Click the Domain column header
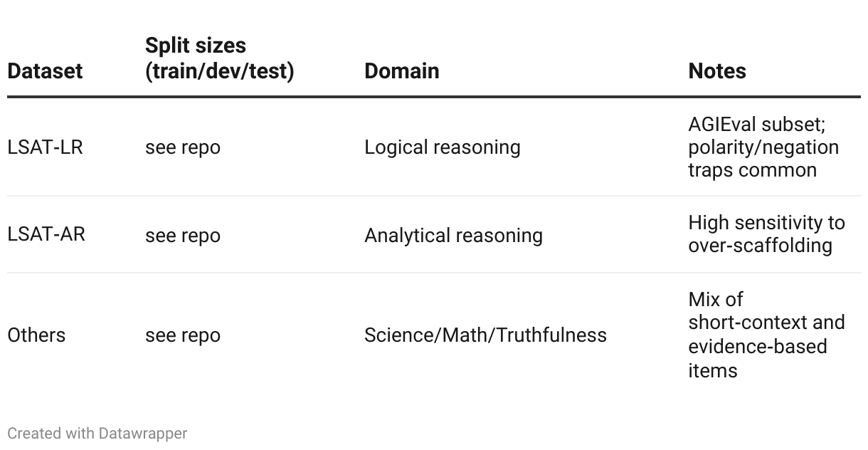 pyautogui.click(x=401, y=71)
